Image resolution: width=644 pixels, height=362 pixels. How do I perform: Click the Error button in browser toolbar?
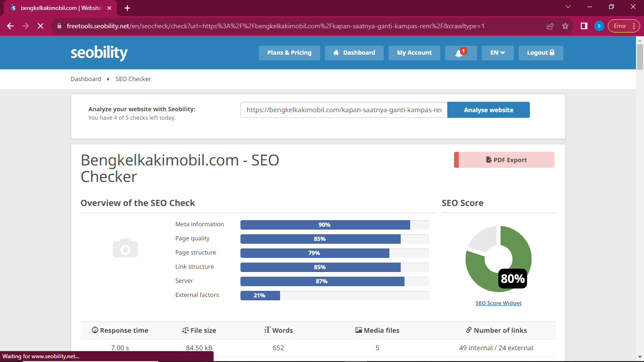(x=624, y=26)
